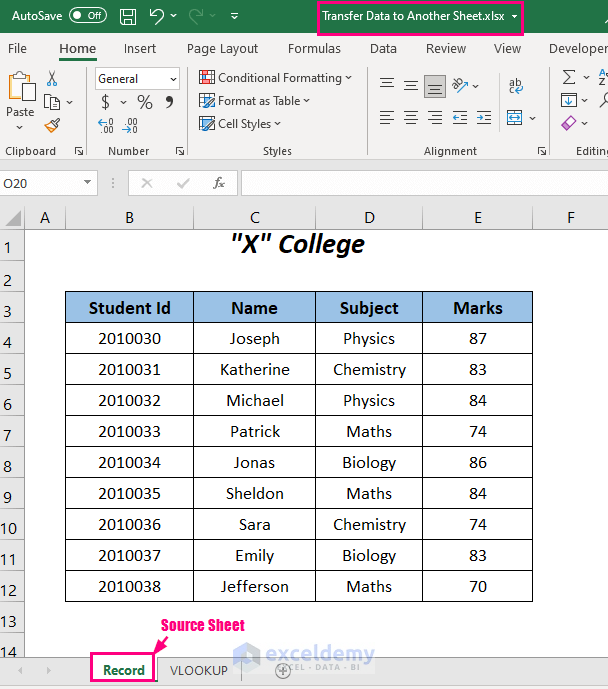
Task: Select the Cut scissors icon
Action: coord(52,78)
